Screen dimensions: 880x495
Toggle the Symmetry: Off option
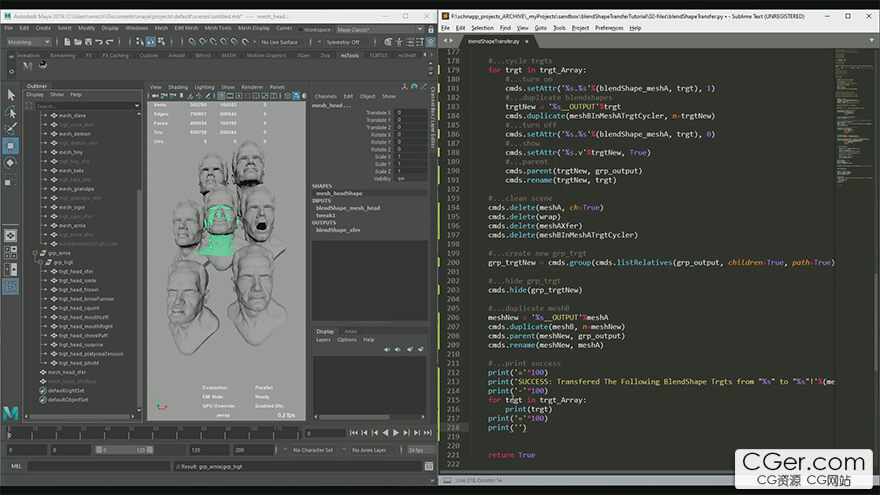343,42
